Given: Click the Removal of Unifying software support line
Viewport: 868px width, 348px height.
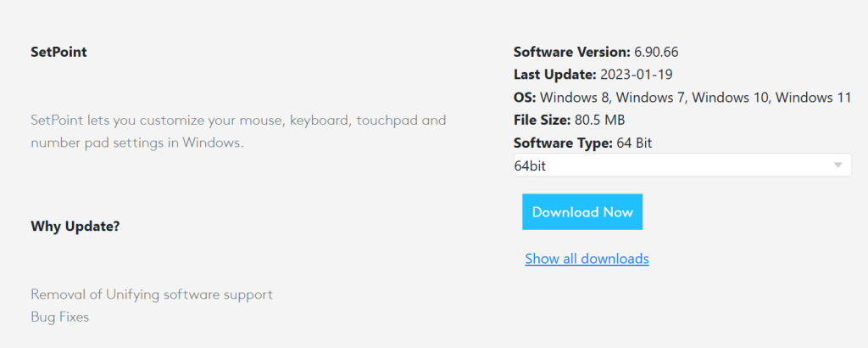Looking at the screenshot, I should (152, 295).
